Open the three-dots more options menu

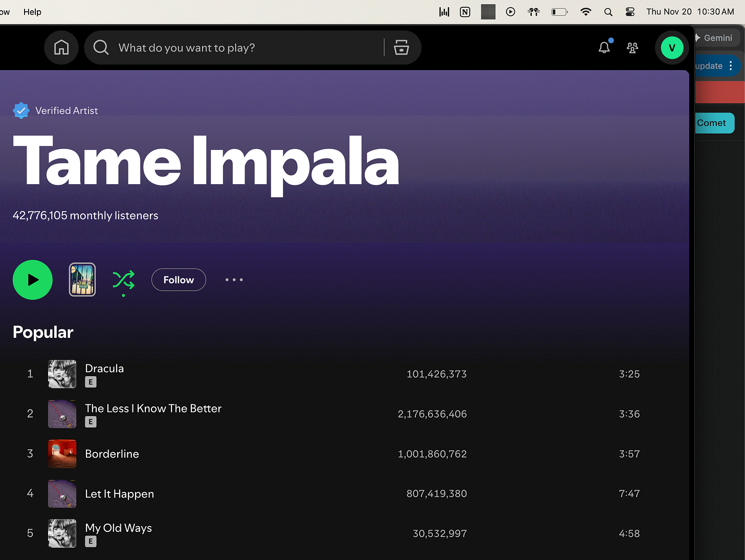(x=234, y=279)
